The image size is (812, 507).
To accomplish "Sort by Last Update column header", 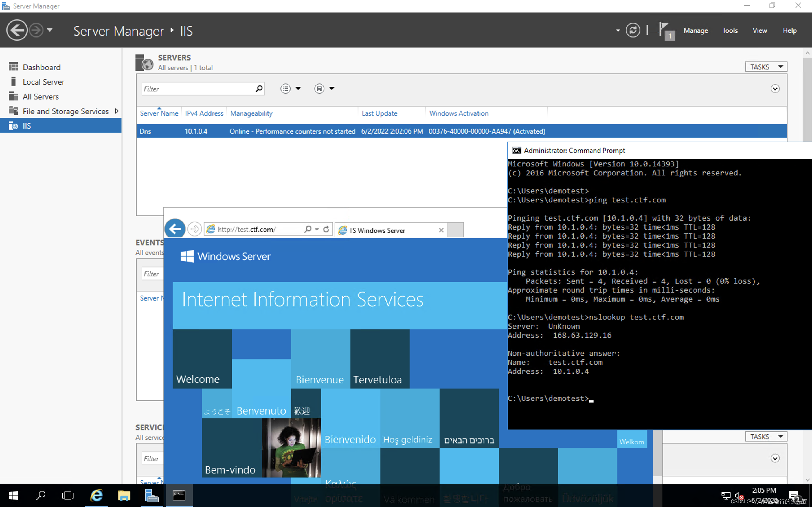I will click(379, 113).
